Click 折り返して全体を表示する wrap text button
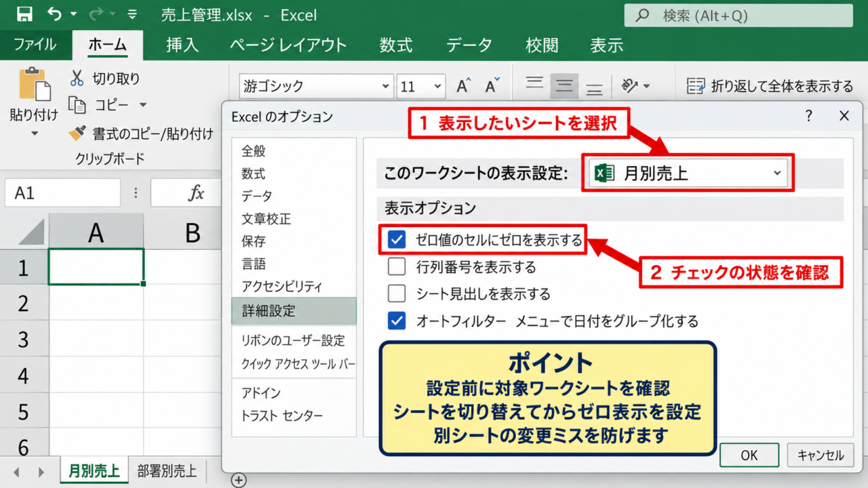868x488 pixels. click(x=770, y=86)
